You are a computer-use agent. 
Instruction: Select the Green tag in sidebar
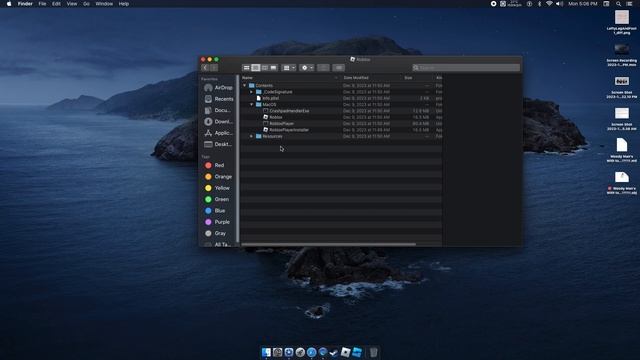point(218,199)
